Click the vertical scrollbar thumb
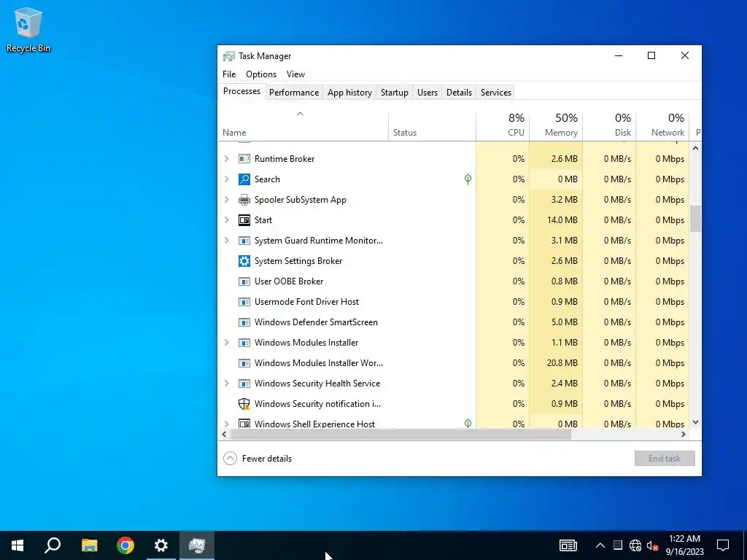 (x=695, y=219)
